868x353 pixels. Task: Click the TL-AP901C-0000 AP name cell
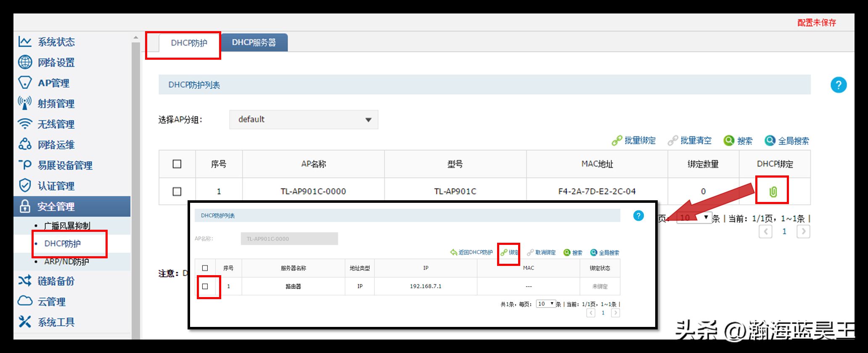tap(313, 191)
